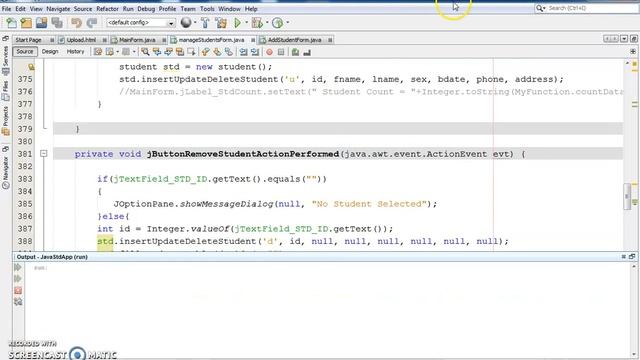Click the Comment icon in editor toolbar
This screenshot has width=640, height=360.
[296, 52]
